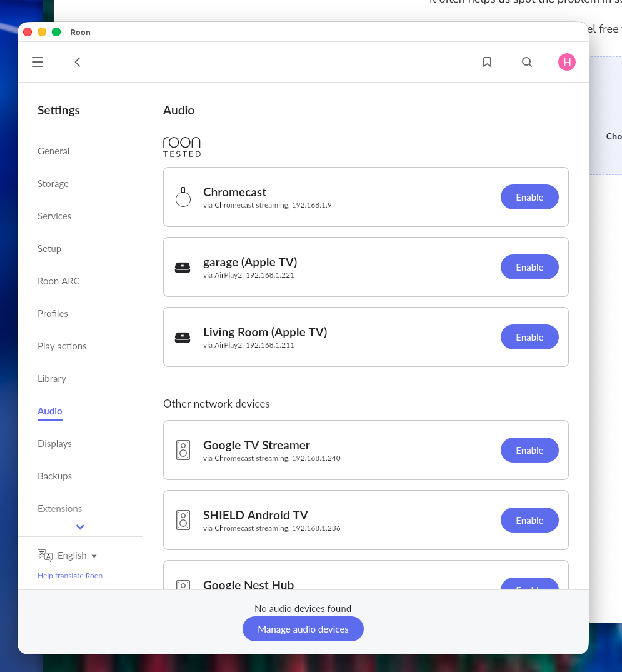This screenshot has height=672, width=622.
Task: Enable the Living Room (Apple TV) device
Action: (529, 337)
